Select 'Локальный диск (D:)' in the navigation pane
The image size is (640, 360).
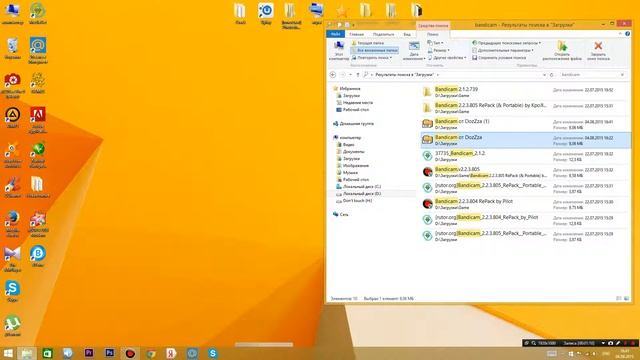tap(359, 193)
